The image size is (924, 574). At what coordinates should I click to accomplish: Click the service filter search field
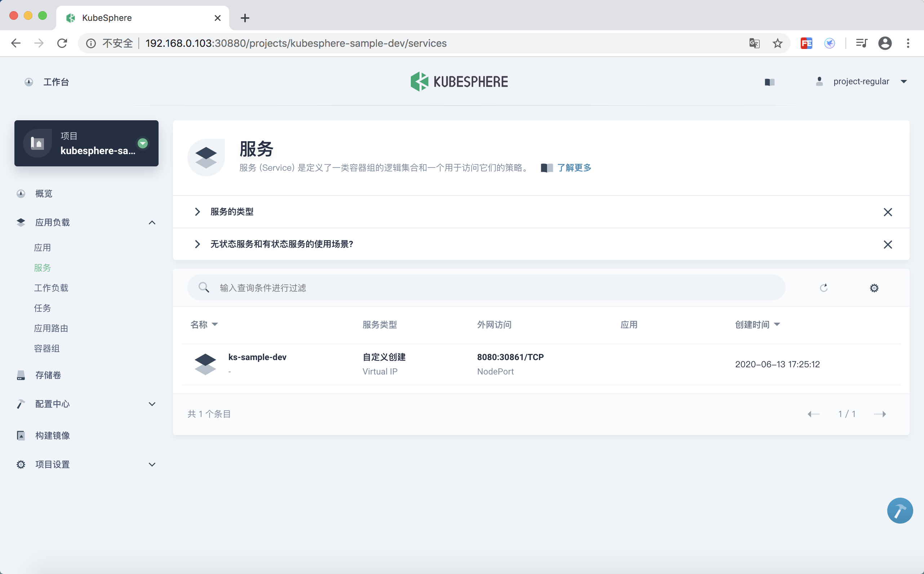click(x=486, y=288)
